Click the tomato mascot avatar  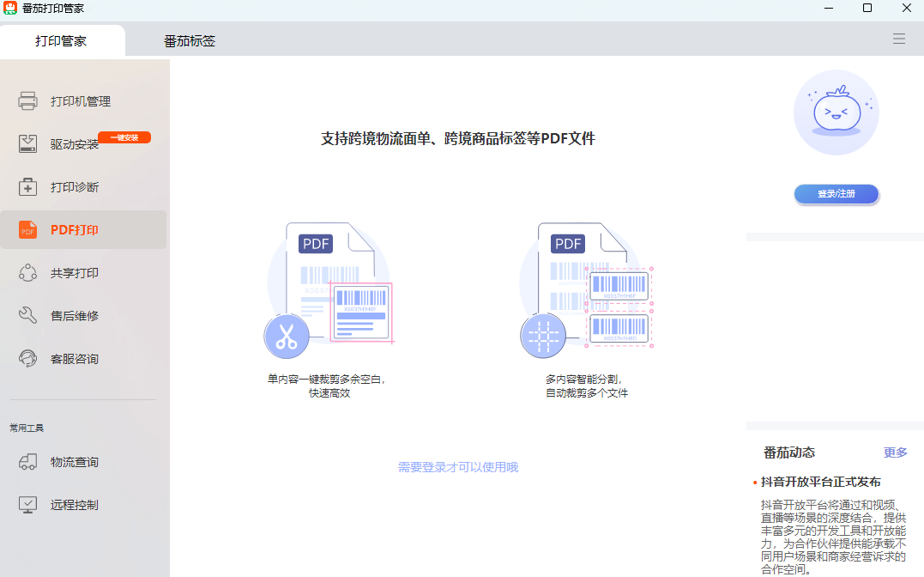pos(836,112)
